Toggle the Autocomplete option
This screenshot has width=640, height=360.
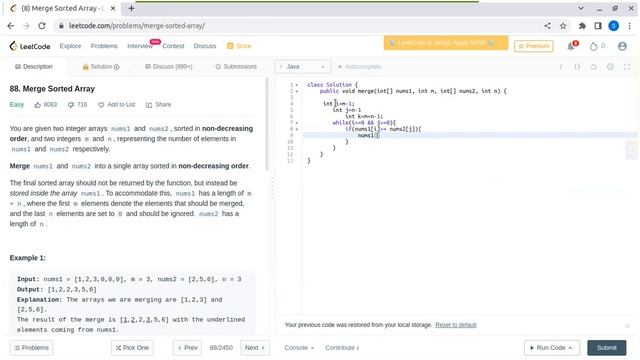[359, 67]
